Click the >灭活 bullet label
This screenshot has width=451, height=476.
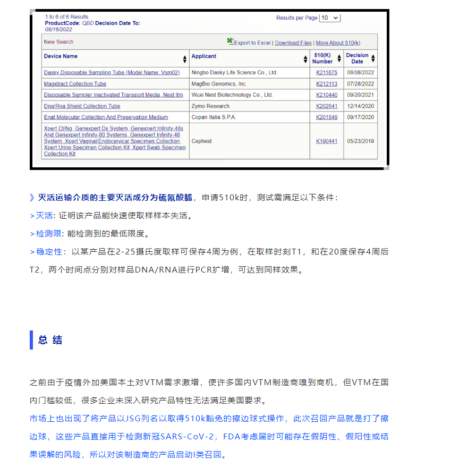click(x=41, y=216)
